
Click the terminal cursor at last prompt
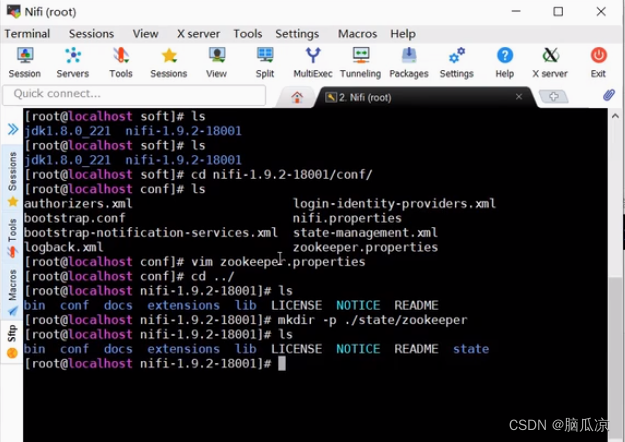point(282,363)
